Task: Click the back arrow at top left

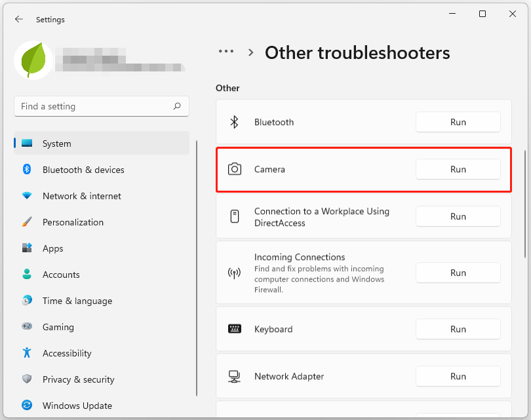Action: click(x=18, y=19)
